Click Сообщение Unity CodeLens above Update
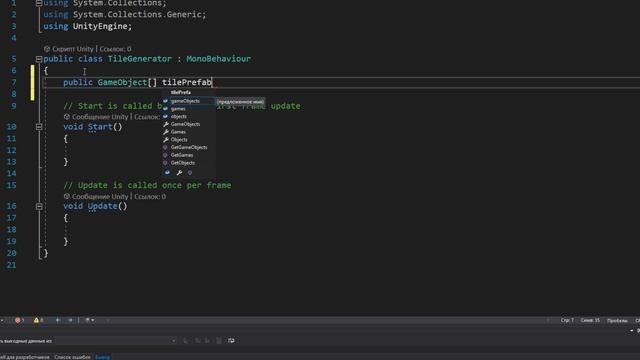The width and height of the screenshot is (640, 360). [x=100, y=196]
